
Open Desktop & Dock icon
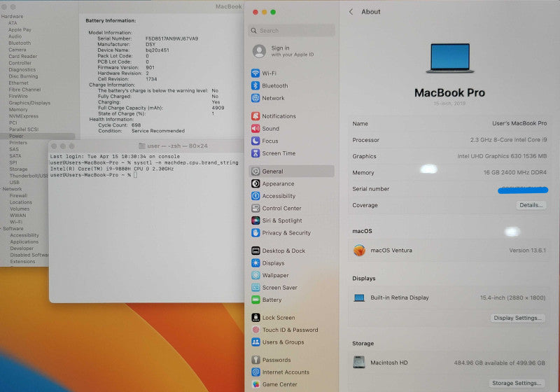[255, 251]
